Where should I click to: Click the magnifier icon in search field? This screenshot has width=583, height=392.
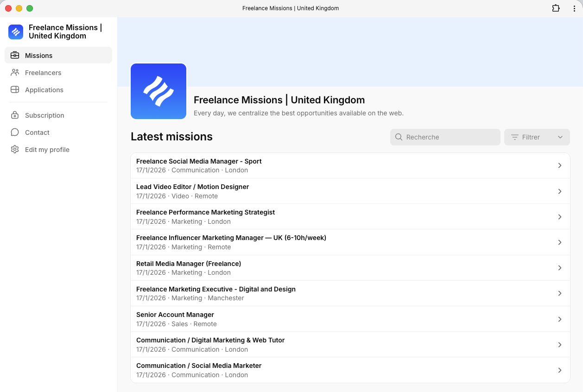399,137
